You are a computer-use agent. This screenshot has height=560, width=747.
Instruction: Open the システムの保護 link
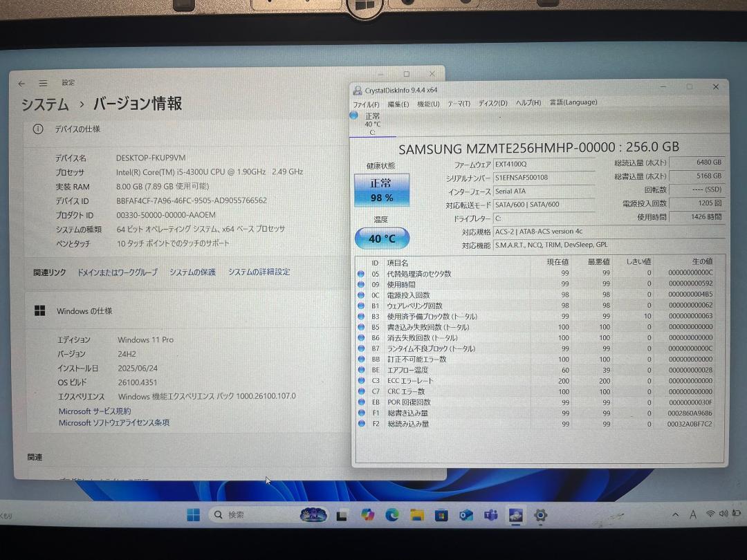pyautogui.click(x=192, y=272)
